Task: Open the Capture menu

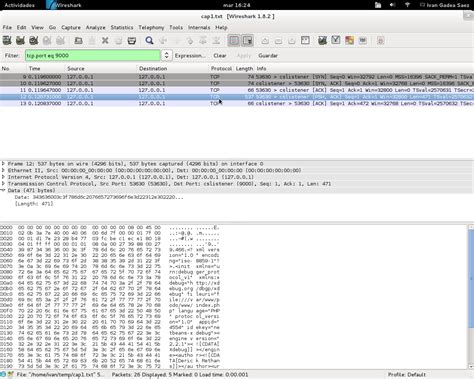Action: tap(71, 27)
